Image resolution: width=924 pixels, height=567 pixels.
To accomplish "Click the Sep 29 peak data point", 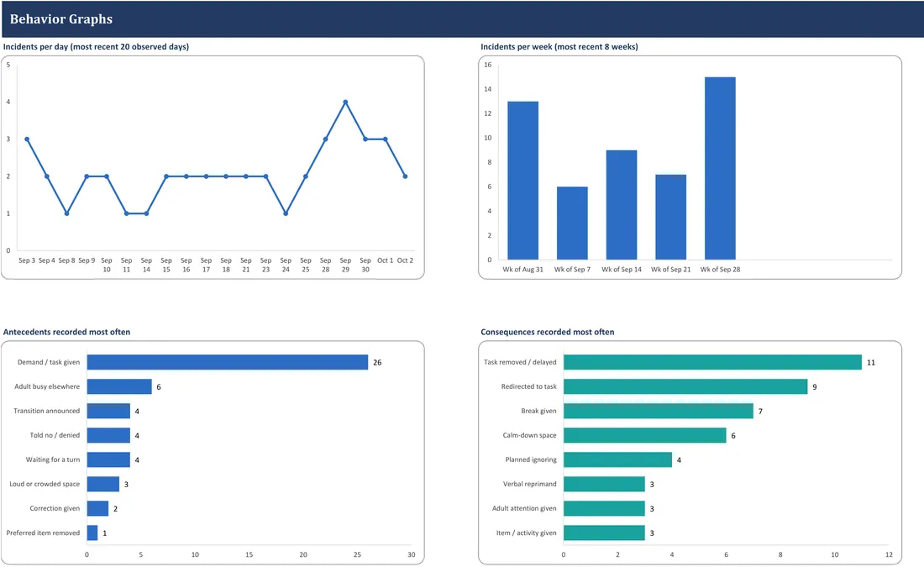I will [345, 102].
